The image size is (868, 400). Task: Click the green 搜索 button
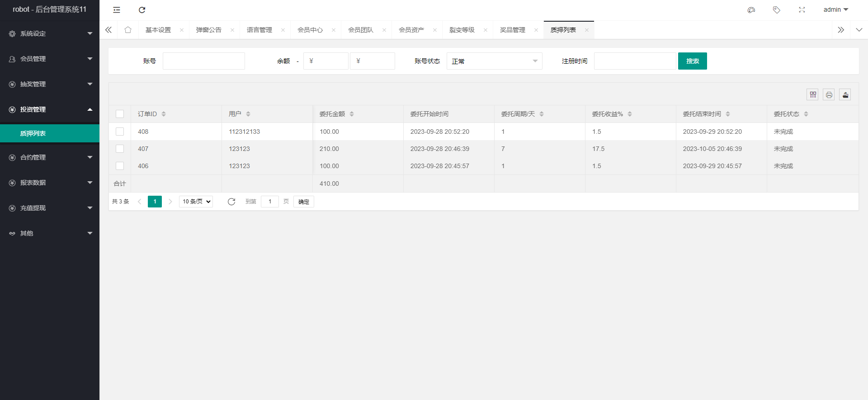click(692, 61)
